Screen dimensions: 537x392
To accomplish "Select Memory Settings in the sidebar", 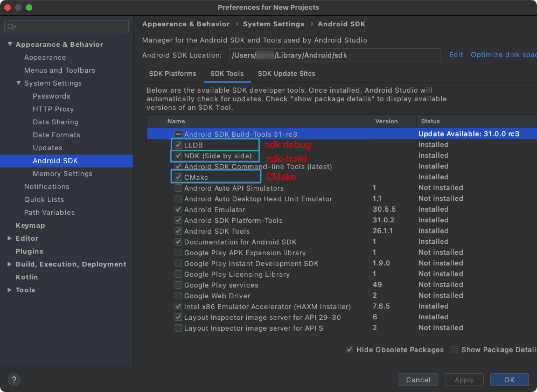I will [x=62, y=174].
